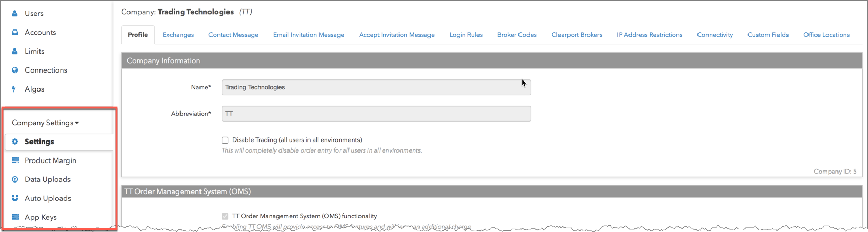Click the Auto Uploads magnet icon
Viewport: 868px width, 232px height.
[x=15, y=198]
